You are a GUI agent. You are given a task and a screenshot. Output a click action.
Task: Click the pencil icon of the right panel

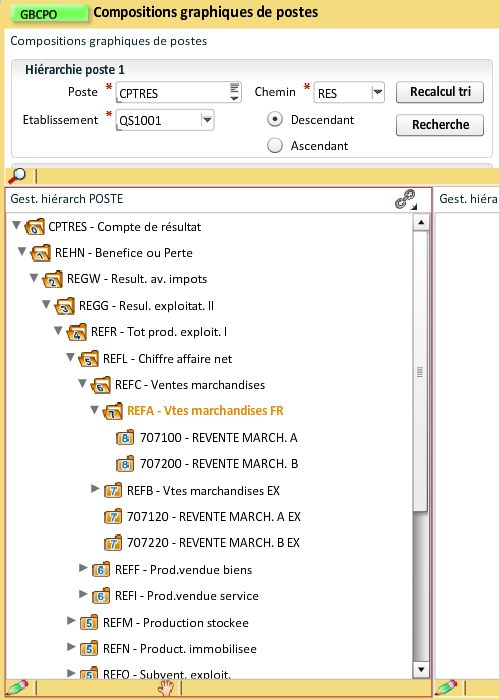447,687
